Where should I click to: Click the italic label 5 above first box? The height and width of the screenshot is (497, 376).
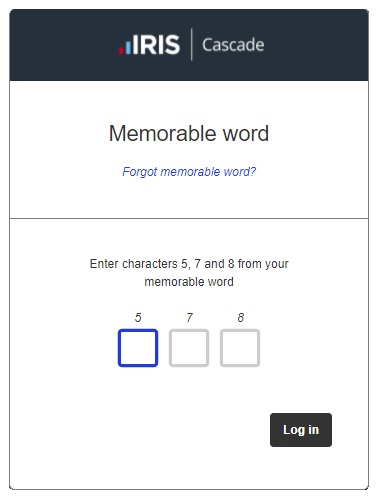138,317
